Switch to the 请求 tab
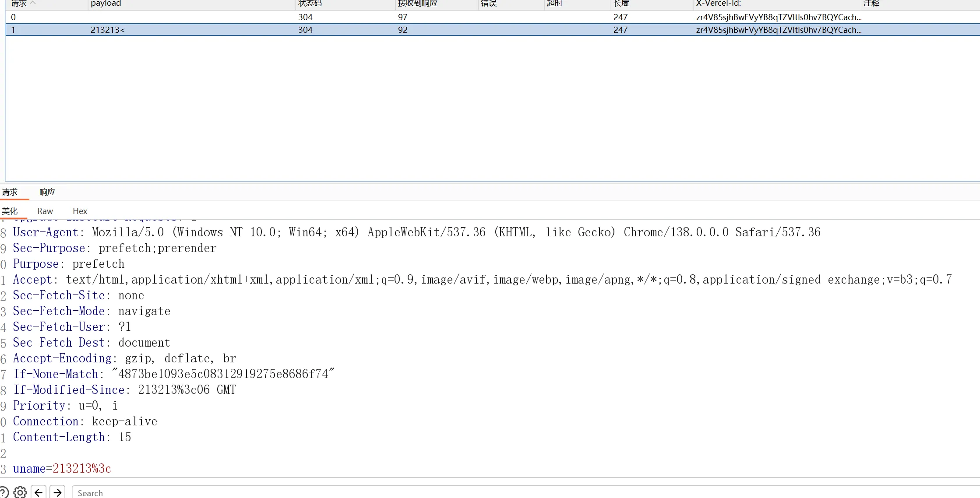The height and width of the screenshot is (498, 980). point(10,192)
